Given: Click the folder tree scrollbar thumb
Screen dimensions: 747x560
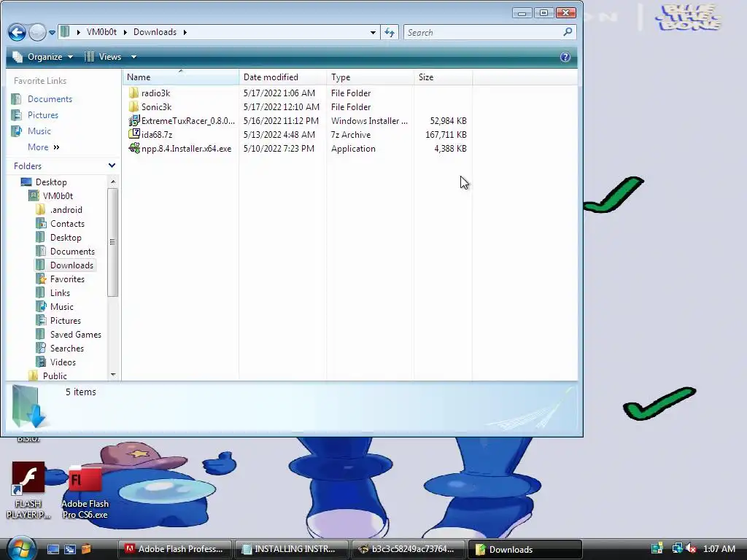Looking at the screenshot, I should (113, 242).
